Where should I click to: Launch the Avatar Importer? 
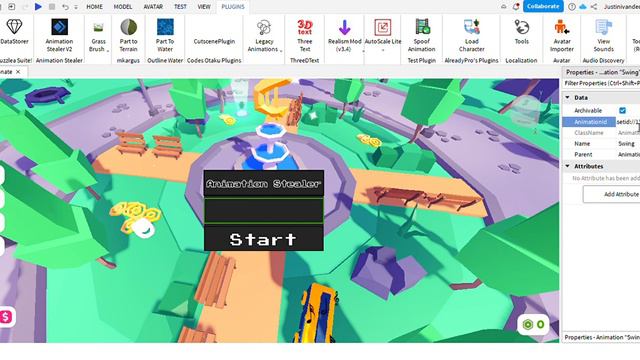point(562,35)
